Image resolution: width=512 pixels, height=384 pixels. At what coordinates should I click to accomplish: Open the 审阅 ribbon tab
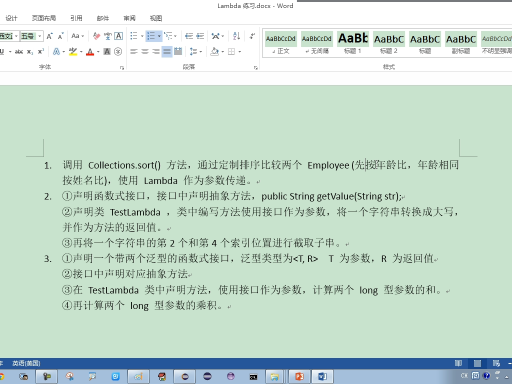tap(129, 18)
